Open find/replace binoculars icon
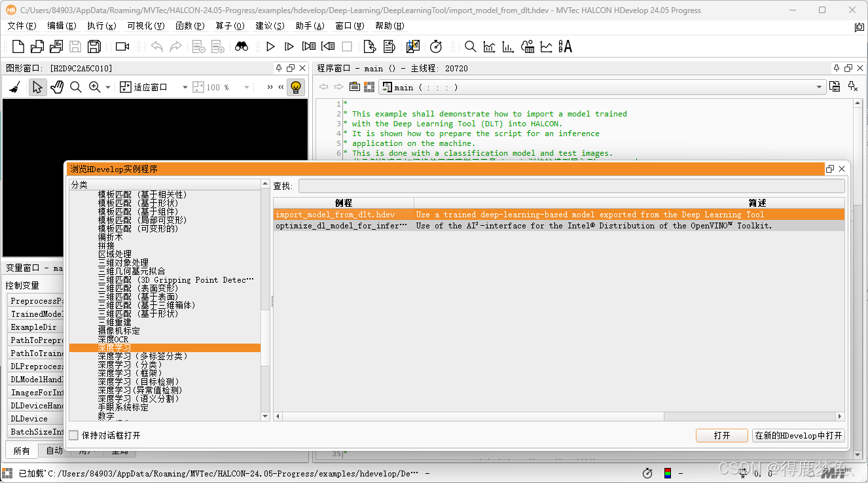 pyautogui.click(x=242, y=46)
